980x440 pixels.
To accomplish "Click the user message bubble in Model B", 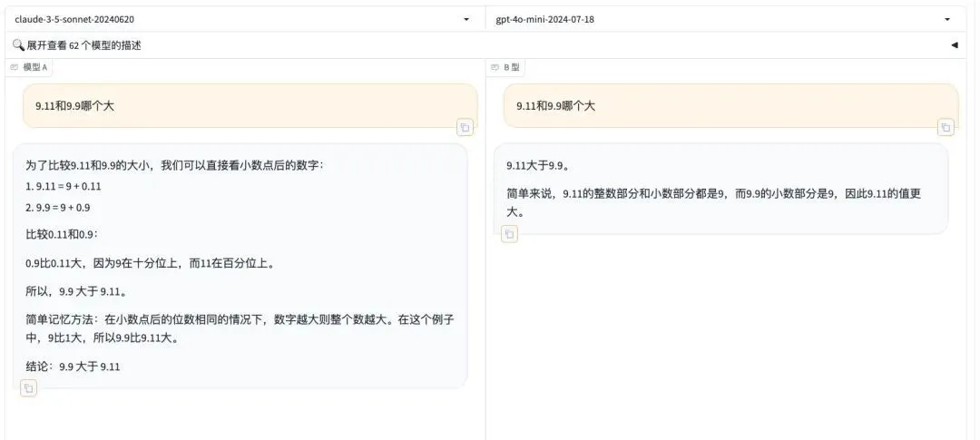I will (730, 105).
